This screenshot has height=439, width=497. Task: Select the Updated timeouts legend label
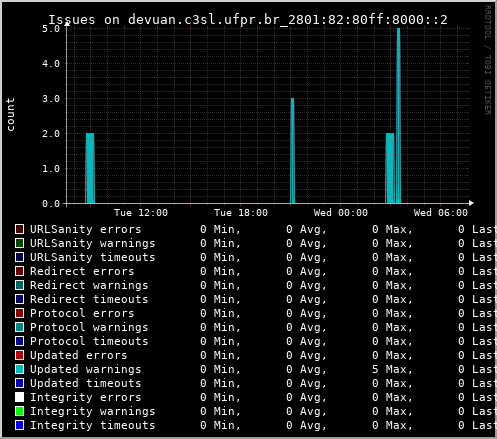pyautogui.click(x=86, y=383)
